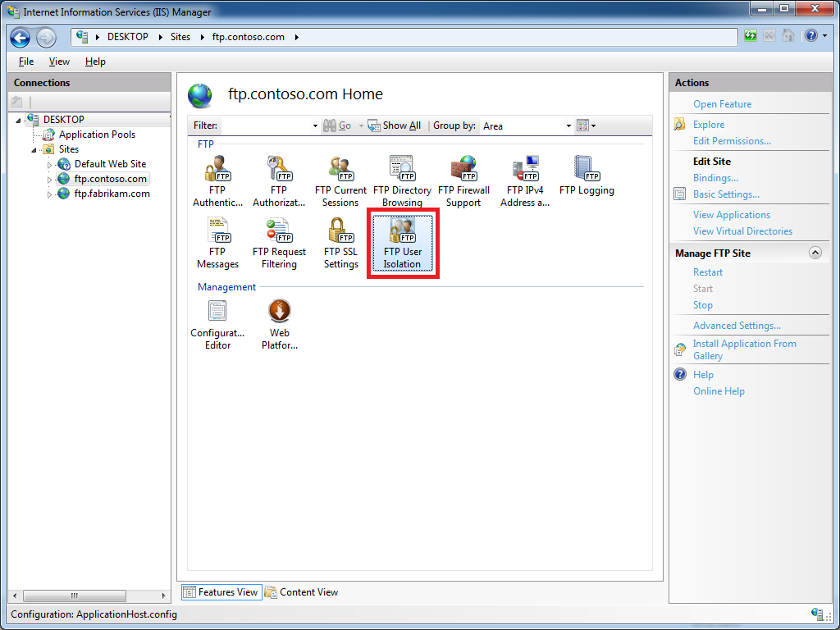
Task: Expand the Default Web Site node
Action: coord(49,165)
